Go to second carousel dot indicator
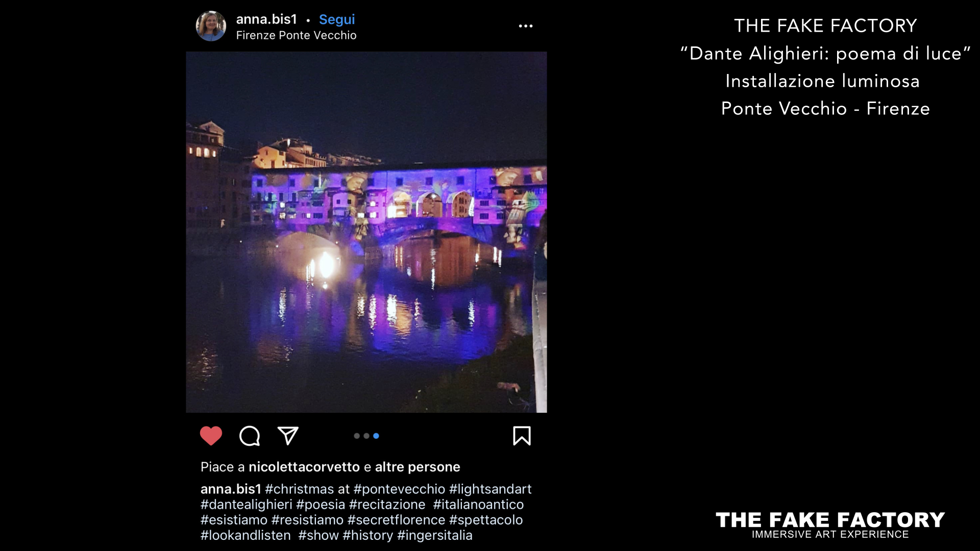 (x=366, y=436)
